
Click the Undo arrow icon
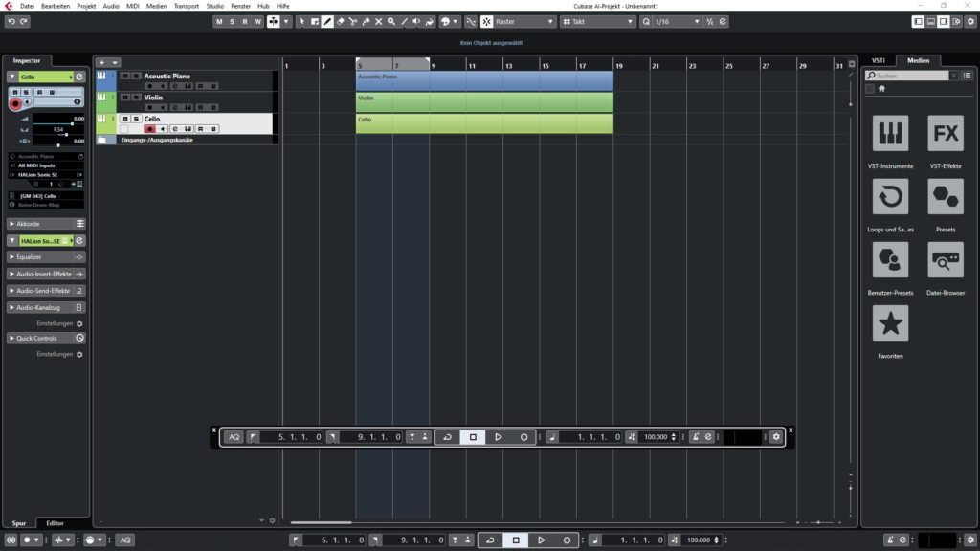pos(11,22)
